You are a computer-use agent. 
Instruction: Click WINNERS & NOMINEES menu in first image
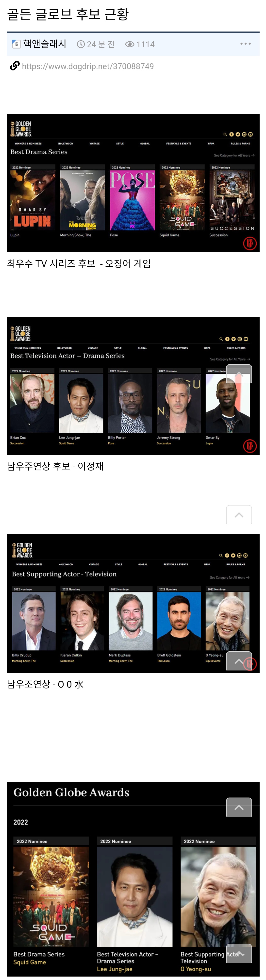point(28,144)
